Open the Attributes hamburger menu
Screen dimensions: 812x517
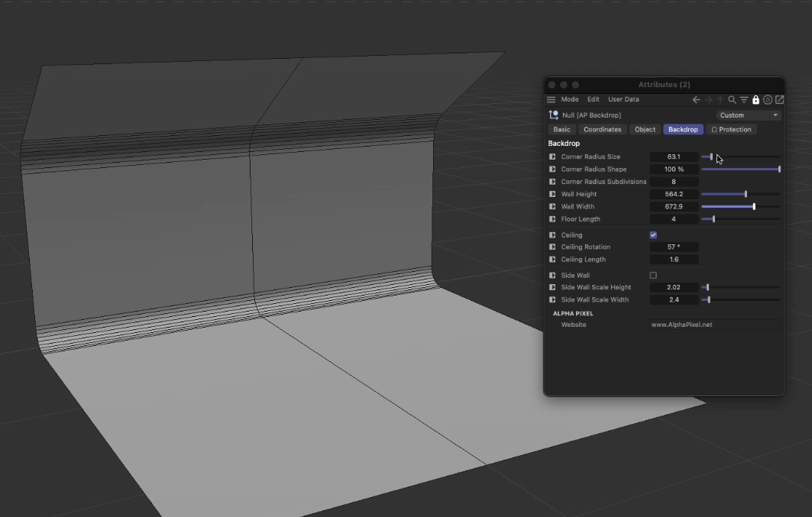[x=551, y=100]
